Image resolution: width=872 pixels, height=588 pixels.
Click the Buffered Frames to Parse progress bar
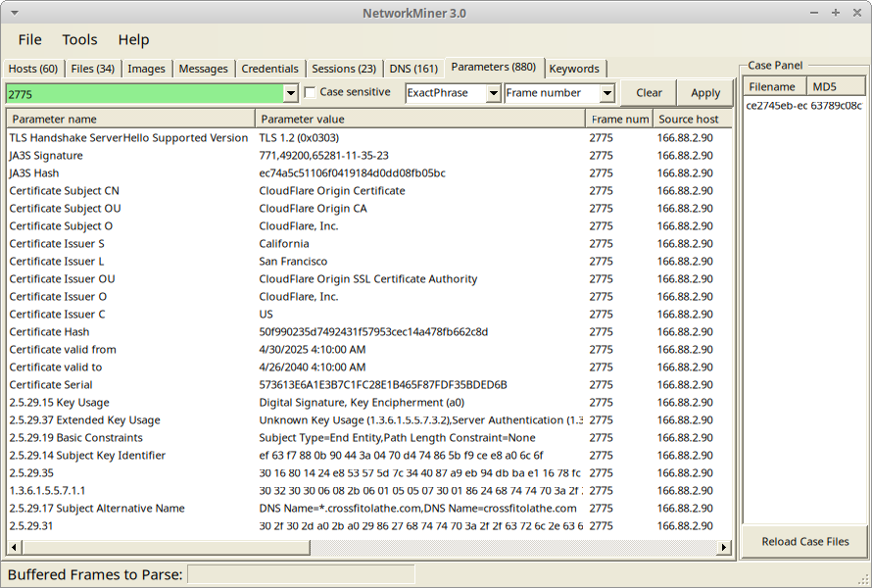click(x=301, y=574)
